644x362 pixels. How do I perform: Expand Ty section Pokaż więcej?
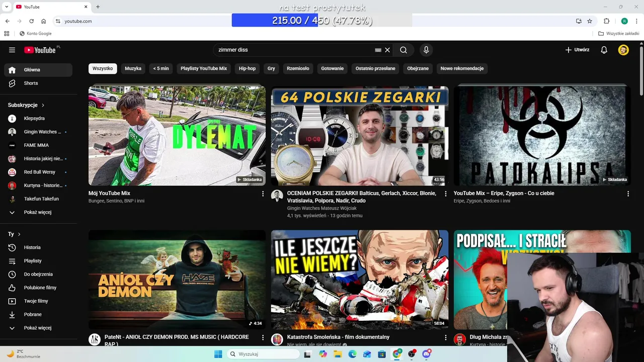click(x=38, y=328)
